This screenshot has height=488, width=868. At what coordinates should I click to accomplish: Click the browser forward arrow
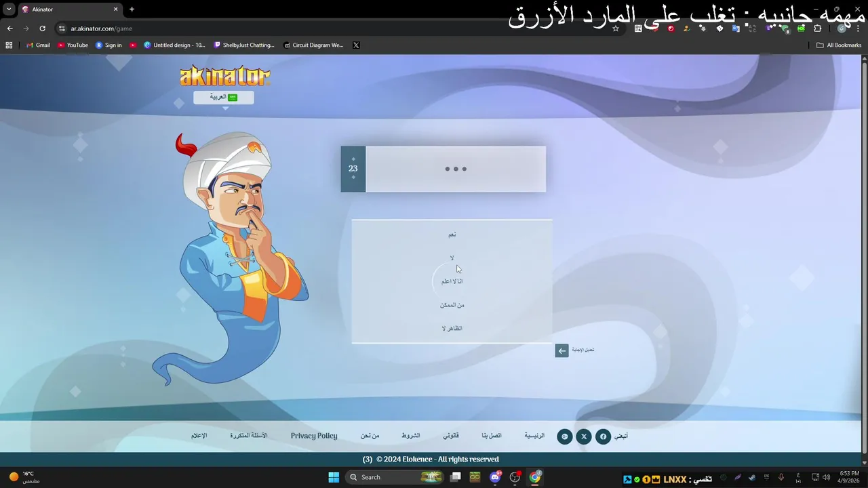[26, 28]
